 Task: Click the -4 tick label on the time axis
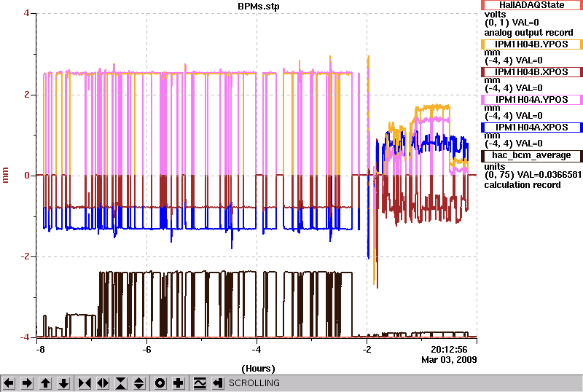point(257,350)
